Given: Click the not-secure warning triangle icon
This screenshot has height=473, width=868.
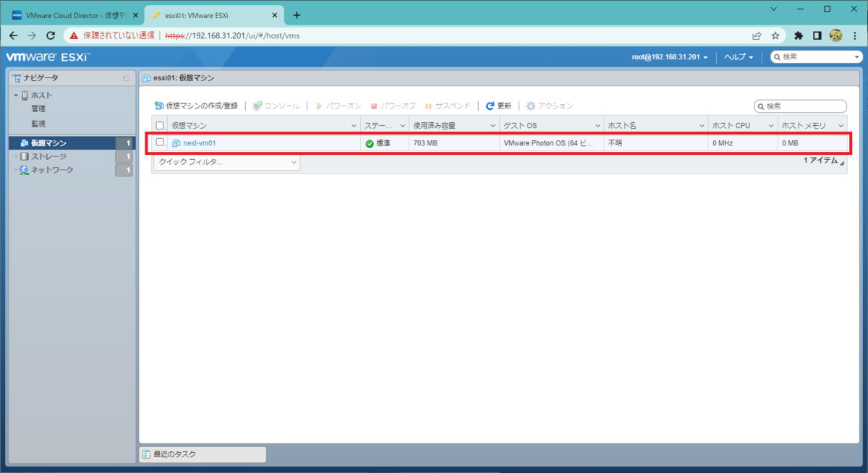Looking at the screenshot, I should pos(75,35).
